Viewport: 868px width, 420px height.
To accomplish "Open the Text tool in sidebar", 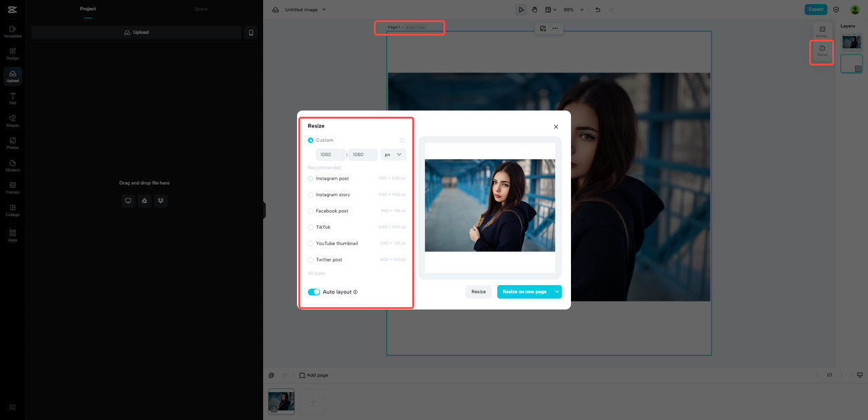I will (12, 98).
